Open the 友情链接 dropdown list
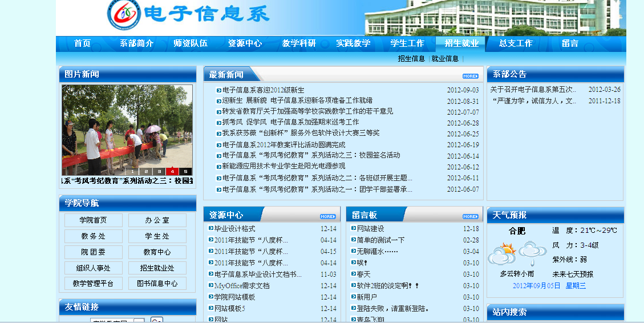This screenshot has height=323, width=644. pos(139,321)
